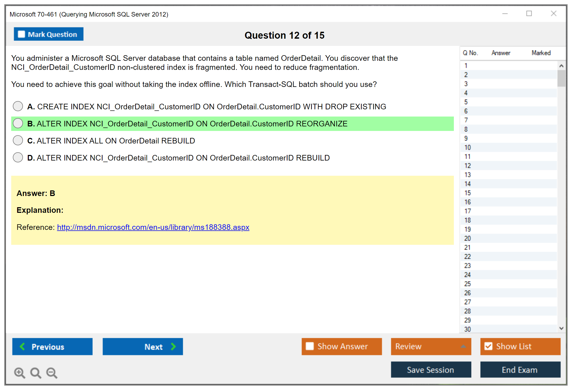Open the msdn reference hyperlink
This screenshot has height=392, width=574.
(153, 227)
